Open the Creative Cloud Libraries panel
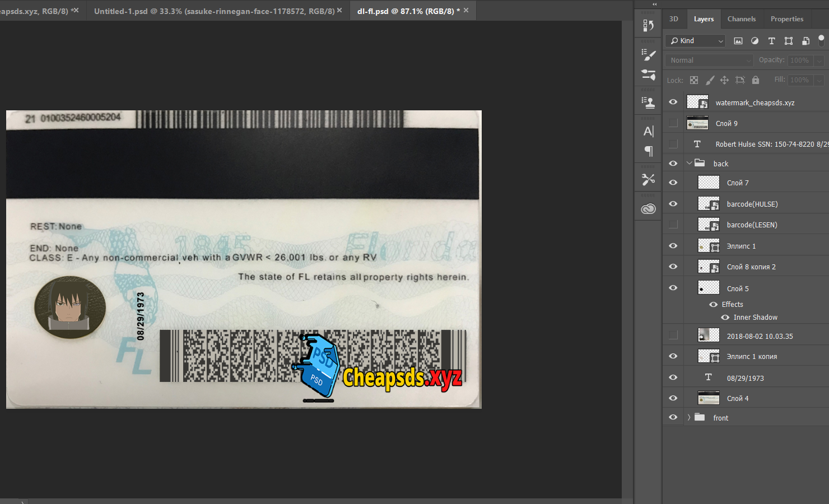829x504 pixels. coord(648,209)
